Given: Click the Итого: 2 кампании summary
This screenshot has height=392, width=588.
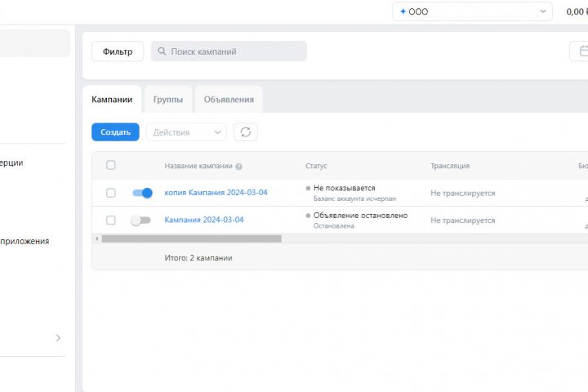Looking at the screenshot, I should click(198, 258).
